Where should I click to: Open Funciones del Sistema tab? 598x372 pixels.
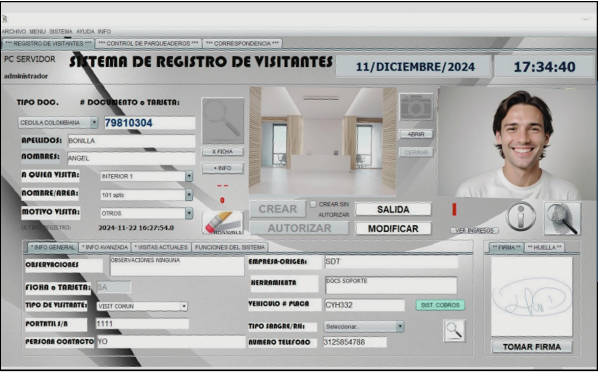[x=230, y=247]
